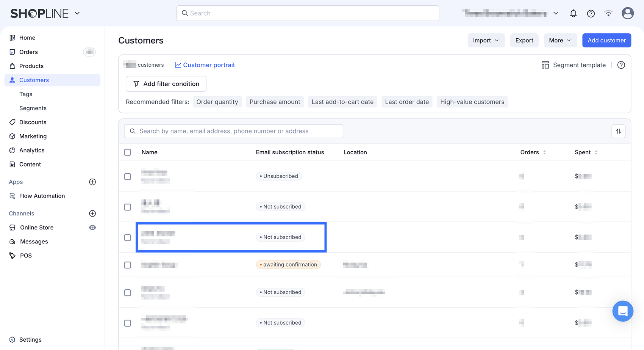
Task: Select the POS channel icon
Action: (13, 255)
